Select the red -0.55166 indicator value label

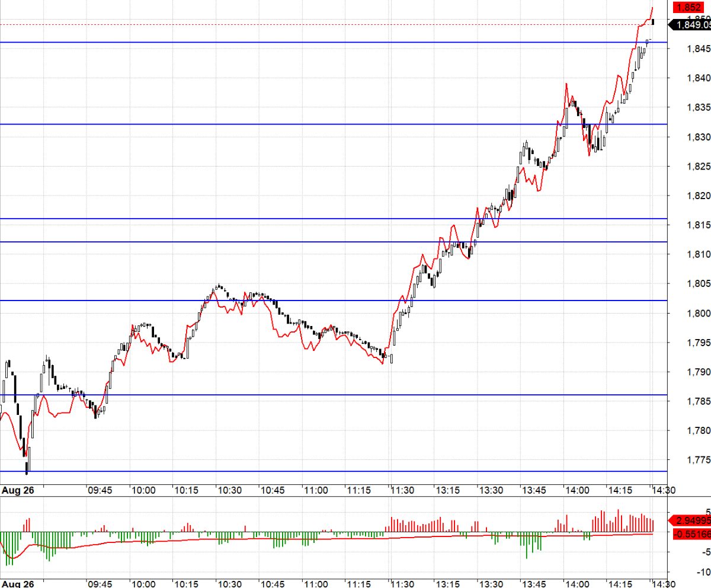point(691,534)
